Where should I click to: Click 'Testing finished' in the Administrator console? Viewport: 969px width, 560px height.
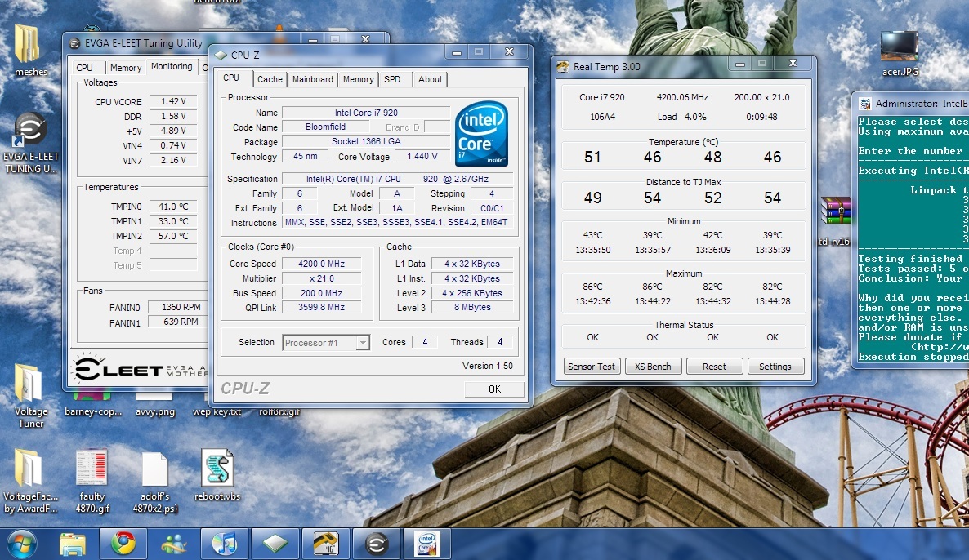910,259
